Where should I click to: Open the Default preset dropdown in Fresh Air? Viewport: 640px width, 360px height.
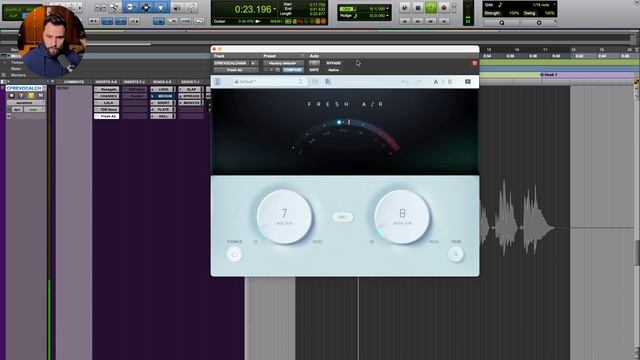point(269,82)
